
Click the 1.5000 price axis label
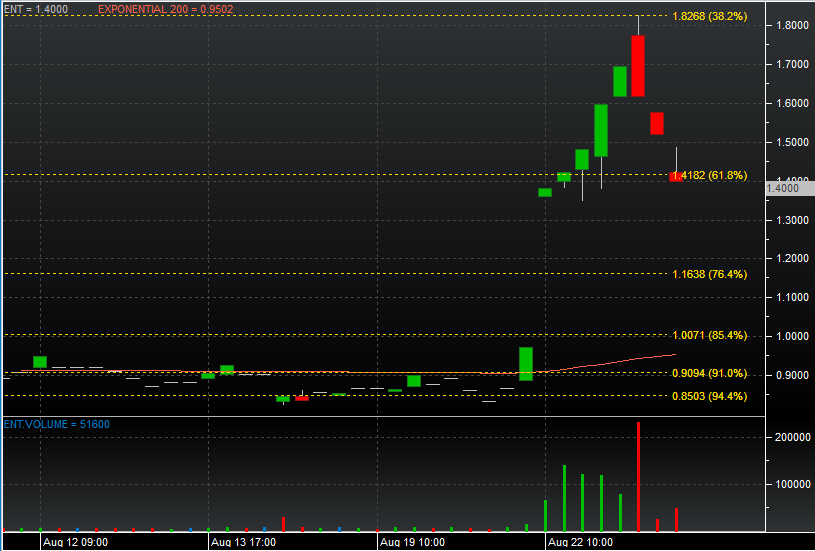pos(792,142)
